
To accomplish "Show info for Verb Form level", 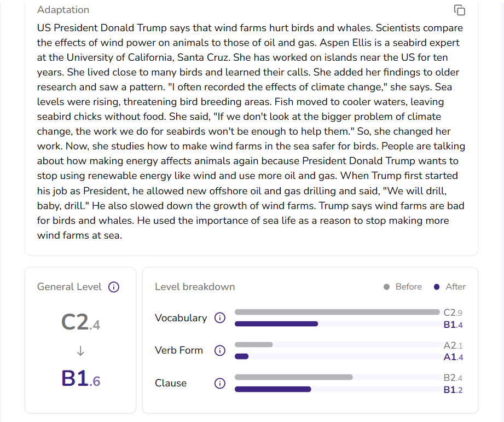I will click(x=219, y=350).
